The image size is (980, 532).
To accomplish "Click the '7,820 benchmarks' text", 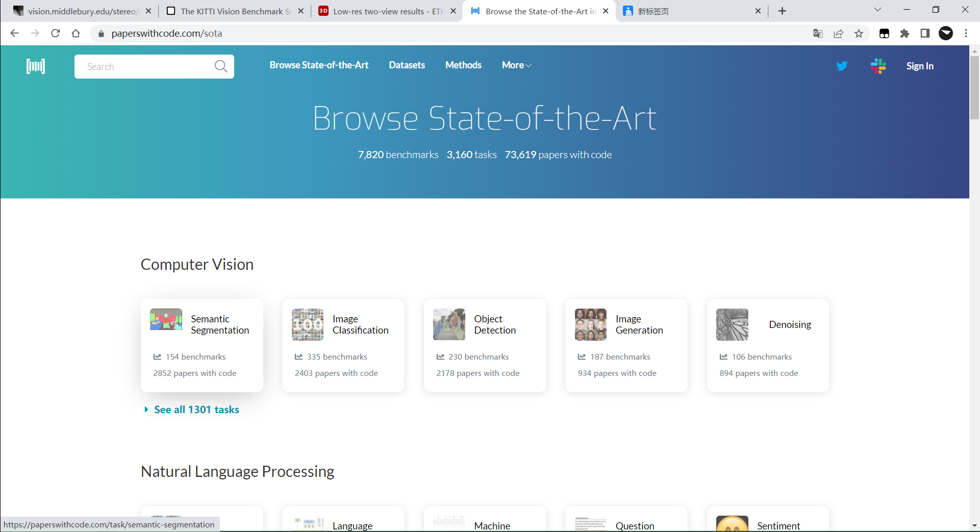I will (x=398, y=155).
